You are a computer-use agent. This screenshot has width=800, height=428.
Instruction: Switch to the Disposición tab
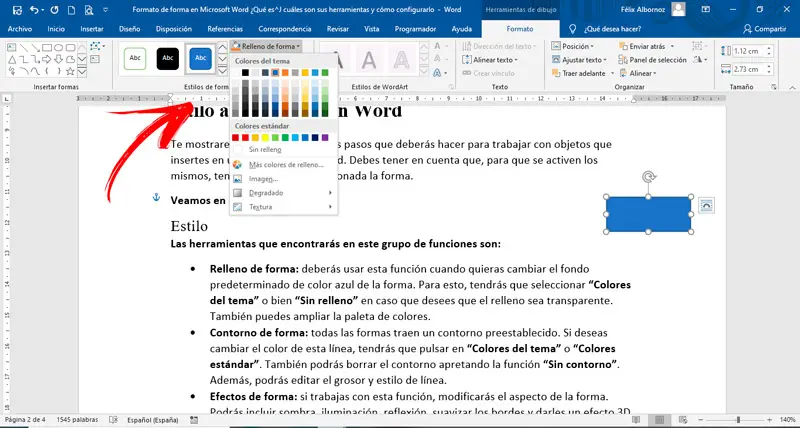[173, 29]
